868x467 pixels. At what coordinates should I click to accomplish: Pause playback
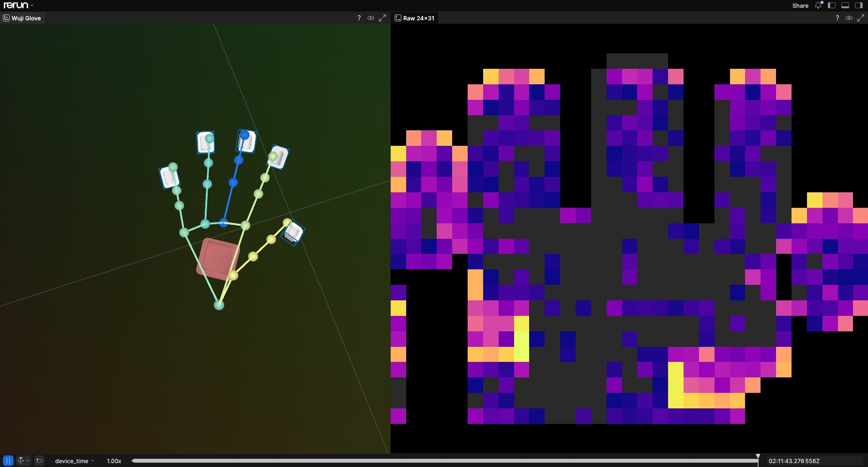(8, 461)
